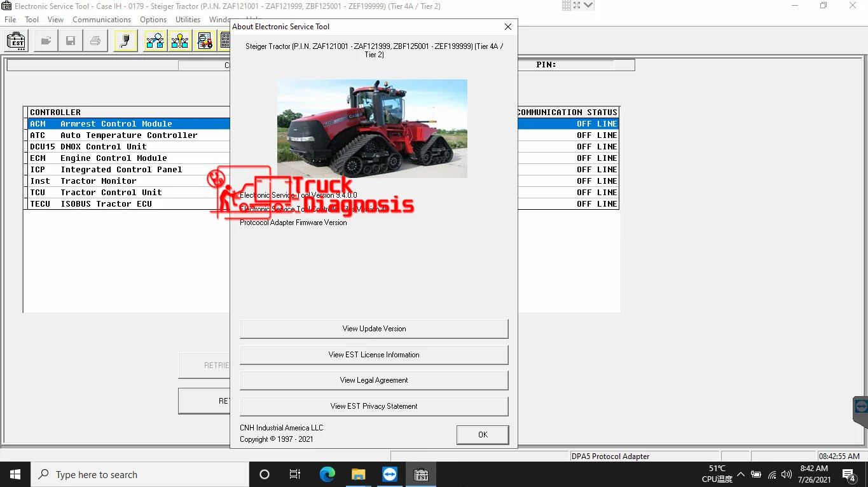Click the magnifier controller status toolbar icon
This screenshot has width=868, height=487.
[x=155, y=41]
